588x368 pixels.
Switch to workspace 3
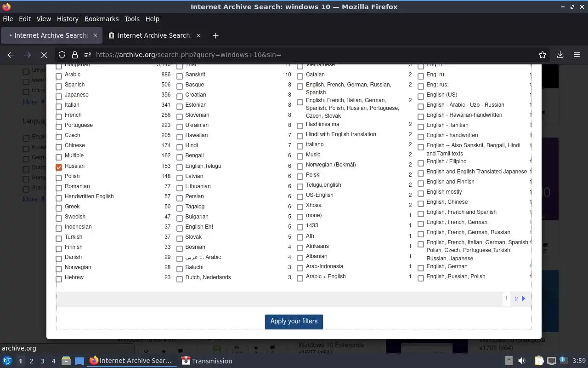tap(42, 361)
